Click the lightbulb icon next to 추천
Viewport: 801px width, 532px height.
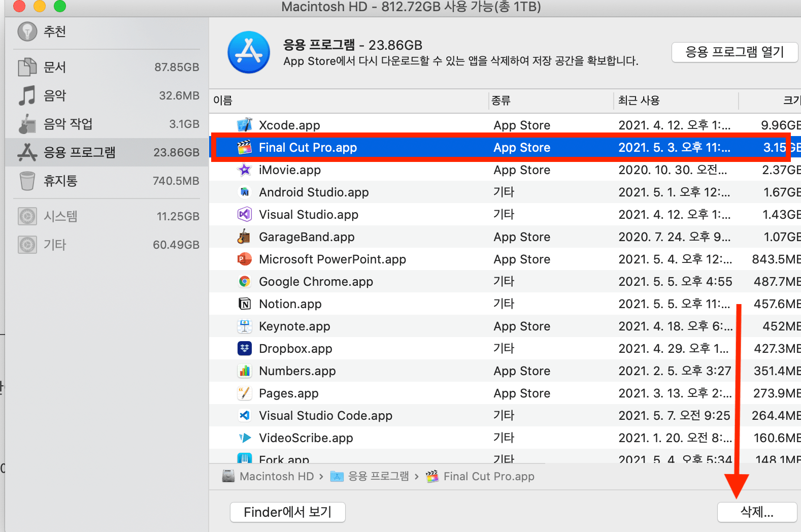(27, 31)
